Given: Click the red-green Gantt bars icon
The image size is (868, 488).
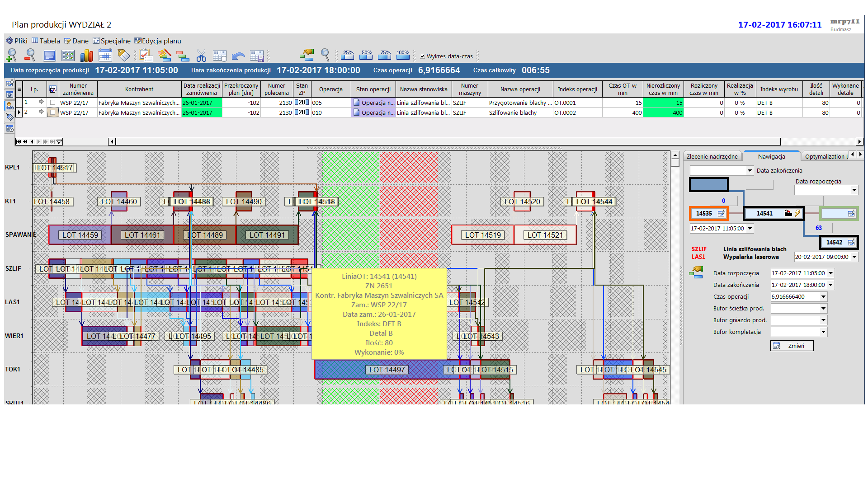Looking at the screenshot, I should 183,56.
